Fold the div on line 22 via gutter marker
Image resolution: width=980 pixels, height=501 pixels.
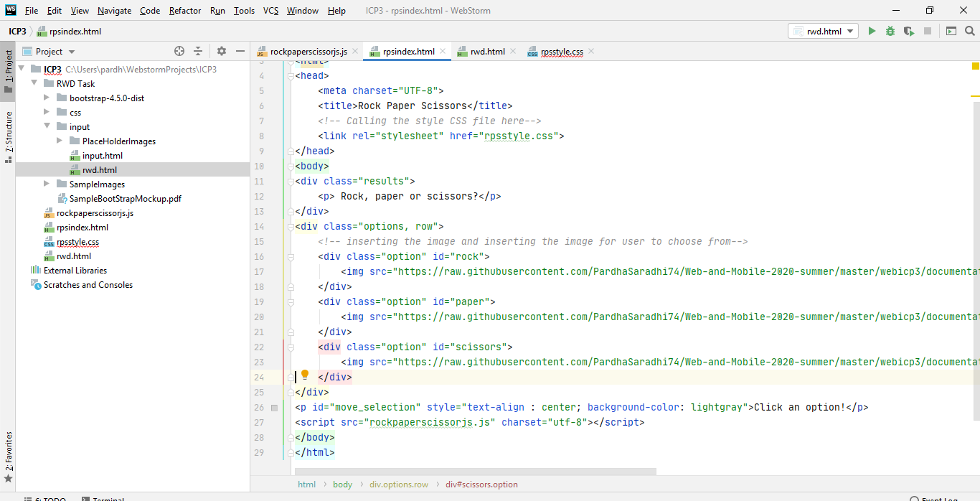pos(291,347)
